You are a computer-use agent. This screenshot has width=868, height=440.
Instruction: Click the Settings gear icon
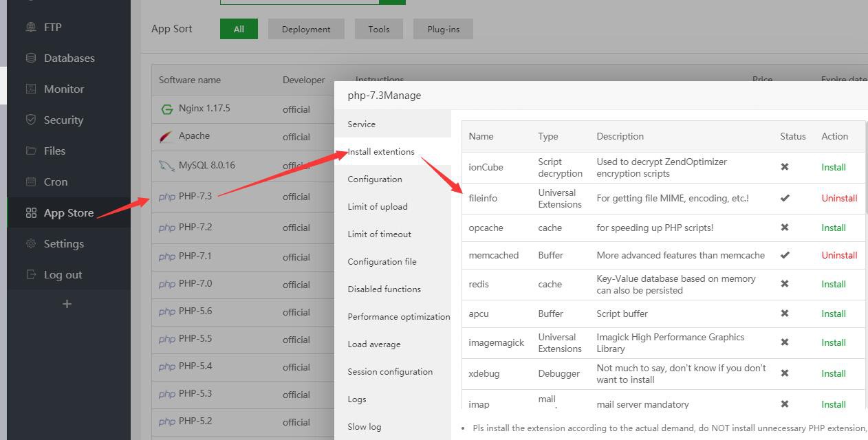(x=31, y=243)
